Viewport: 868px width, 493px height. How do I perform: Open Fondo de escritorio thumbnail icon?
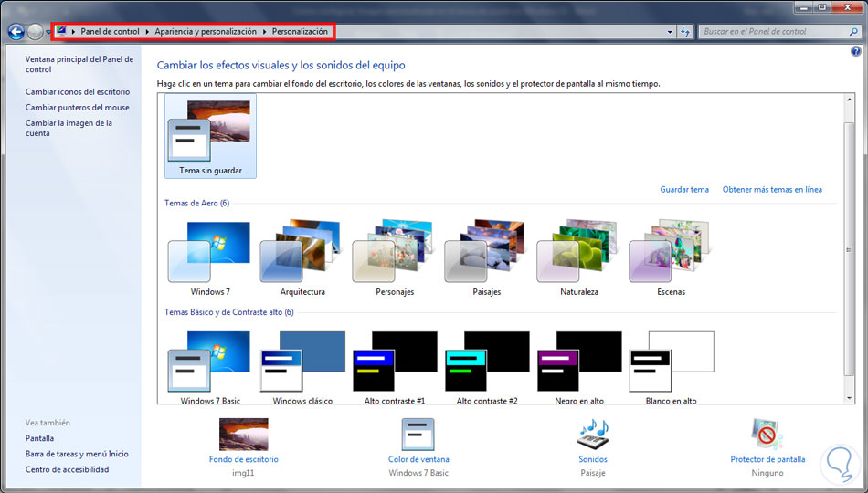click(244, 435)
